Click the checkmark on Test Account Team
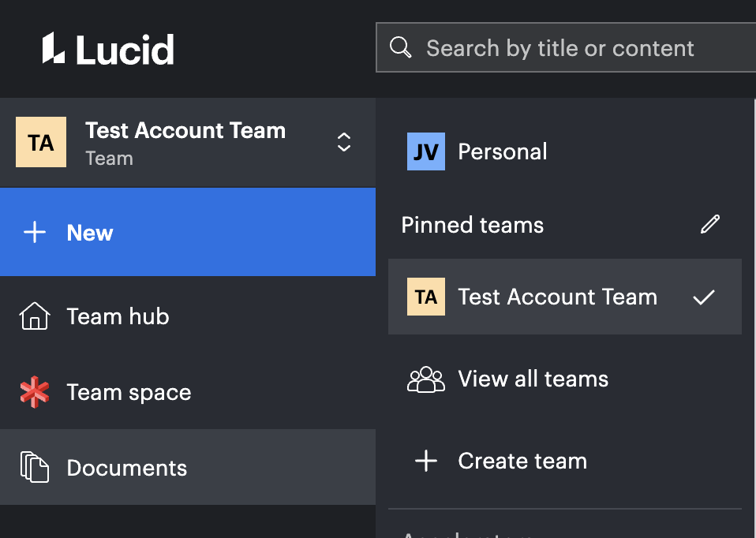 point(704,297)
